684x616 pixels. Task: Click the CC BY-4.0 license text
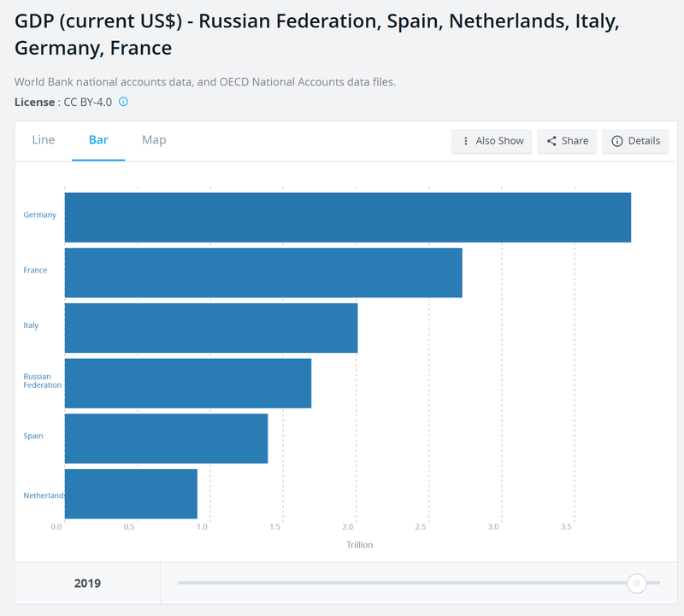pos(88,102)
